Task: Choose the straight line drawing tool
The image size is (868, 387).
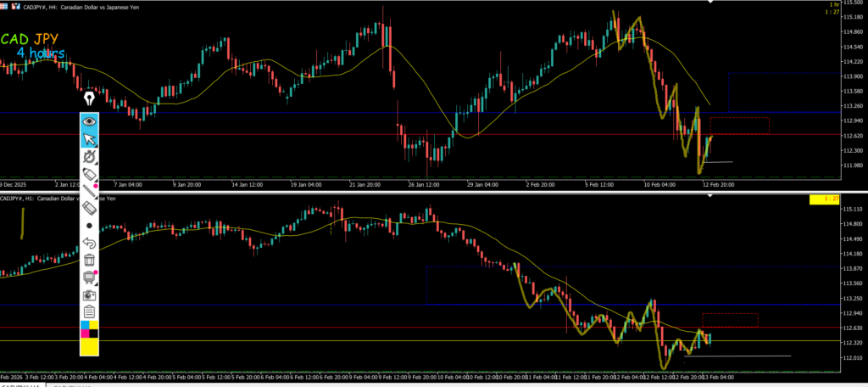Action: click(x=89, y=190)
